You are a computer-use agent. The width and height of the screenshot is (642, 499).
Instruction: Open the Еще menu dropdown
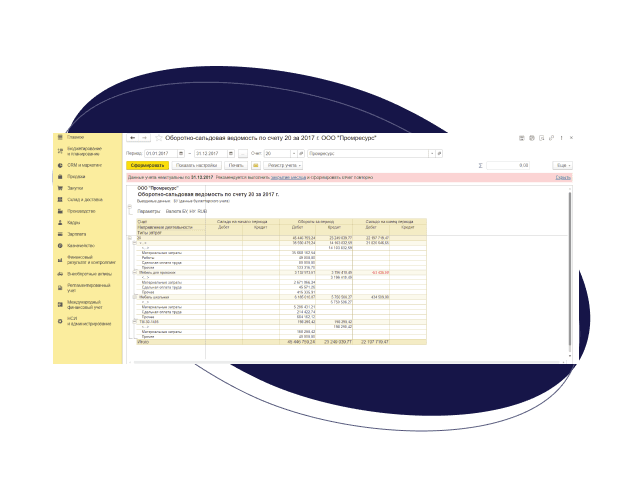coord(563,164)
